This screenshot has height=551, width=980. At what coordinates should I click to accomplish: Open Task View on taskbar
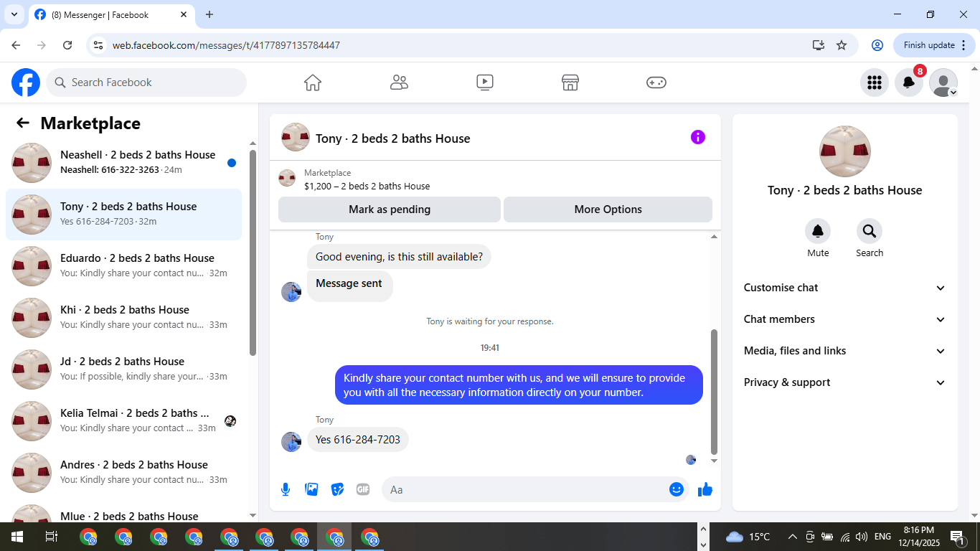(52, 537)
